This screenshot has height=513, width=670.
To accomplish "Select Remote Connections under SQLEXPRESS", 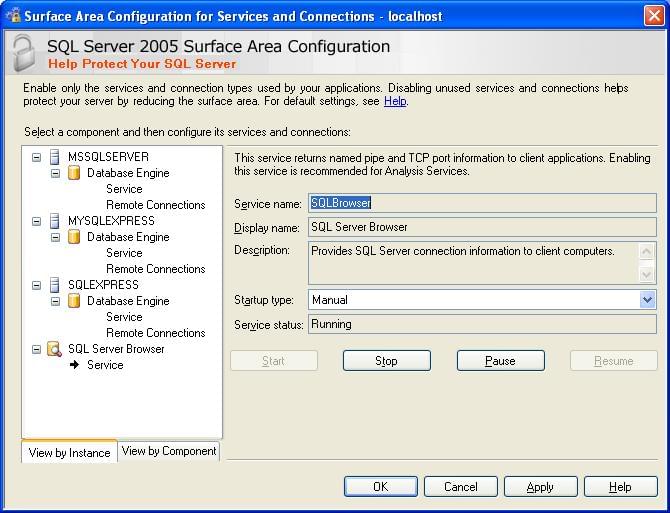I will [156, 333].
